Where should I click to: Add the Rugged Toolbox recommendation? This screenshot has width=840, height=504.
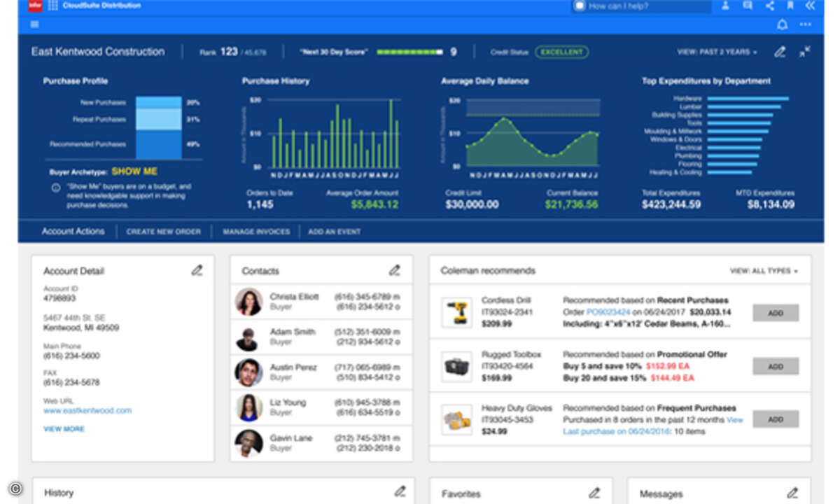[x=776, y=366]
